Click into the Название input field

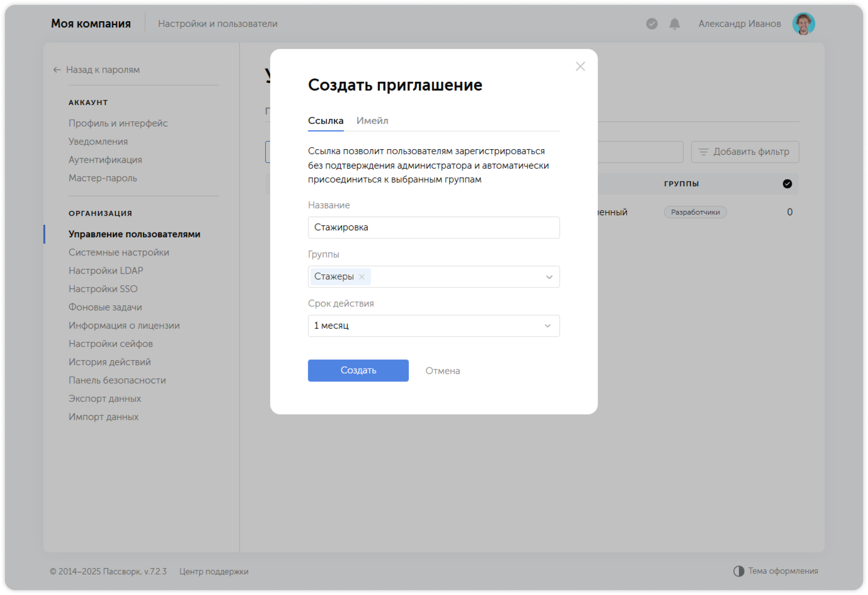pyautogui.click(x=433, y=228)
